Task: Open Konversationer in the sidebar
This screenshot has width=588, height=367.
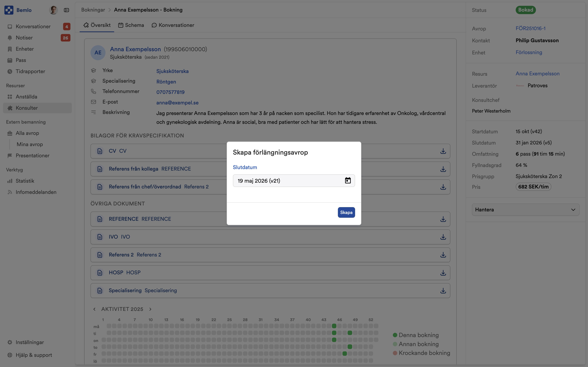Action: (x=37, y=27)
